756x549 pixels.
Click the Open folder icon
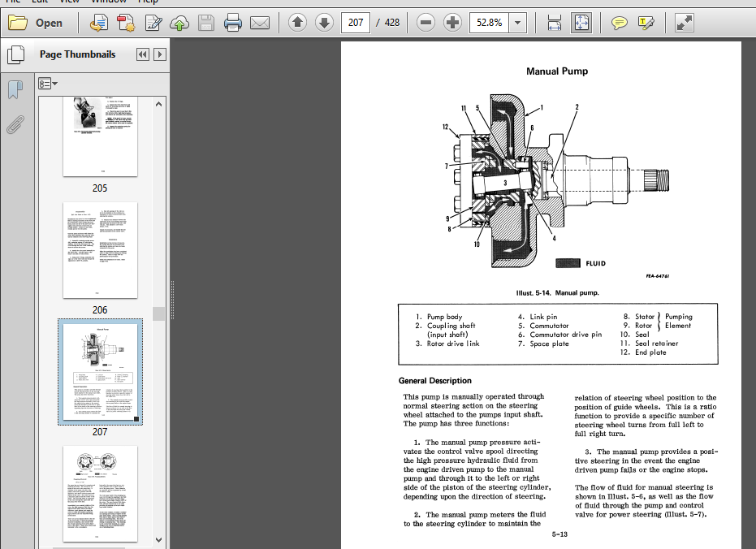pos(18,23)
